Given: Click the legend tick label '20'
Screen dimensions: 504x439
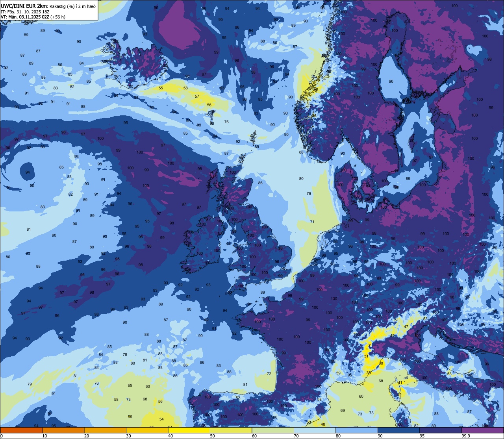Looking at the screenshot, I should (87, 436).
